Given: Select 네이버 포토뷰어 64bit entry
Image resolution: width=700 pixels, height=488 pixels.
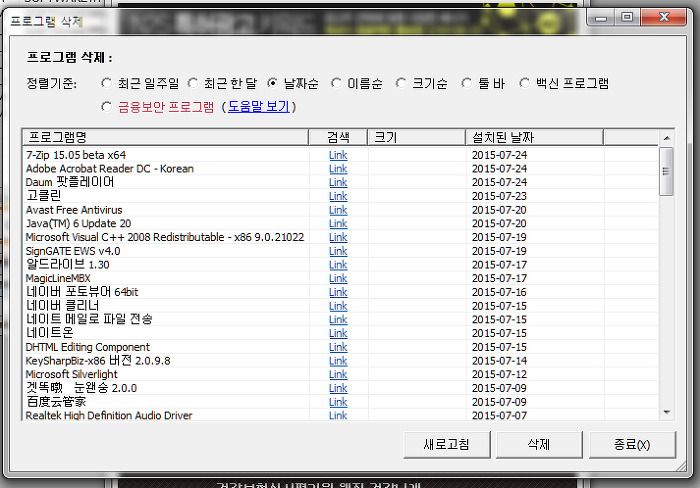Looking at the screenshot, I should pos(340,292).
